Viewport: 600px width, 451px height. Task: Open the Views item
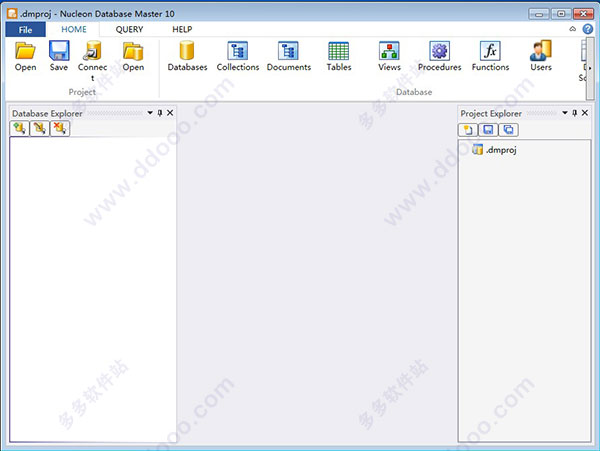click(x=389, y=56)
